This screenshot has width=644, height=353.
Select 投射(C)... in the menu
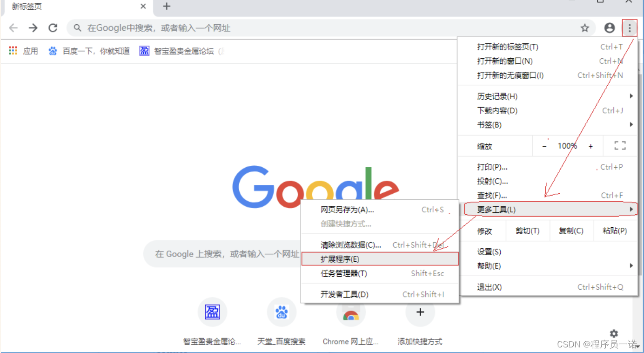click(x=547, y=181)
